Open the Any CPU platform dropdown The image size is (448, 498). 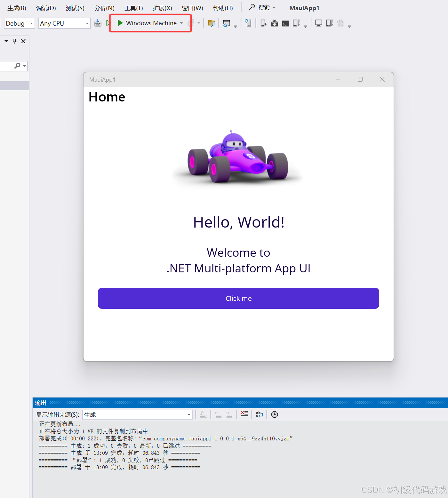[64, 23]
